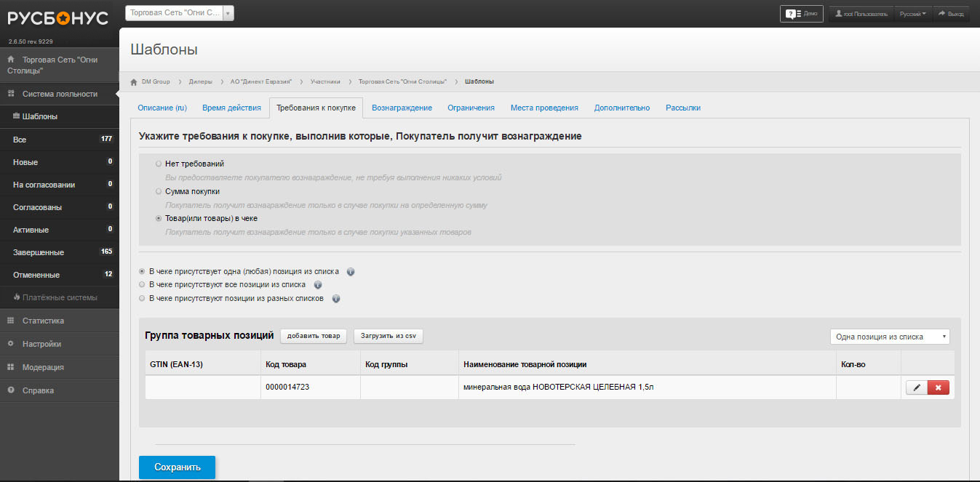This screenshot has height=482, width=980.
Task: Expand Справка sidebar section
Action: [x=59, y=390]
